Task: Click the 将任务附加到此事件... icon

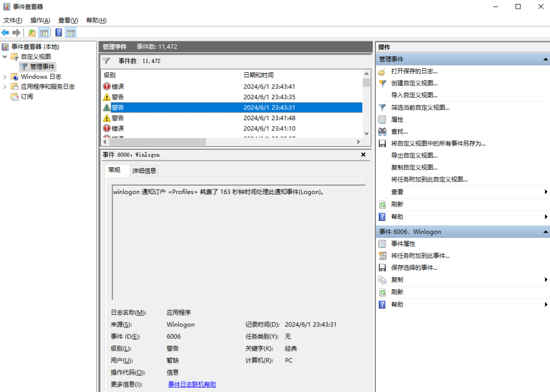Action: point(382,256)
